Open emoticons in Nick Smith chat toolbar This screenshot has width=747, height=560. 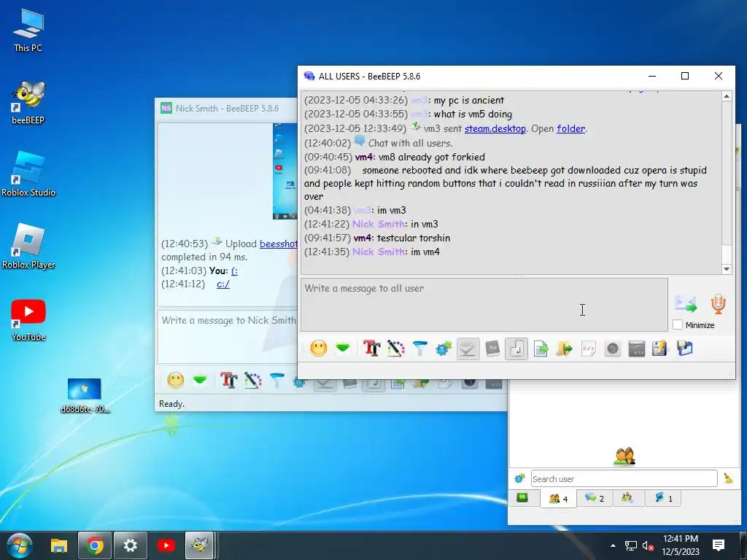[x=176, y=380]
